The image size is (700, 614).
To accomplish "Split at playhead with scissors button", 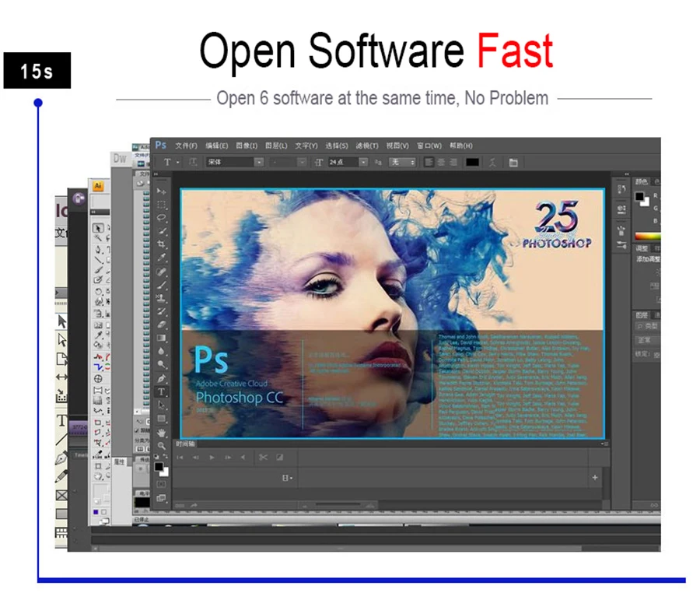I will (x=263, y=458).
